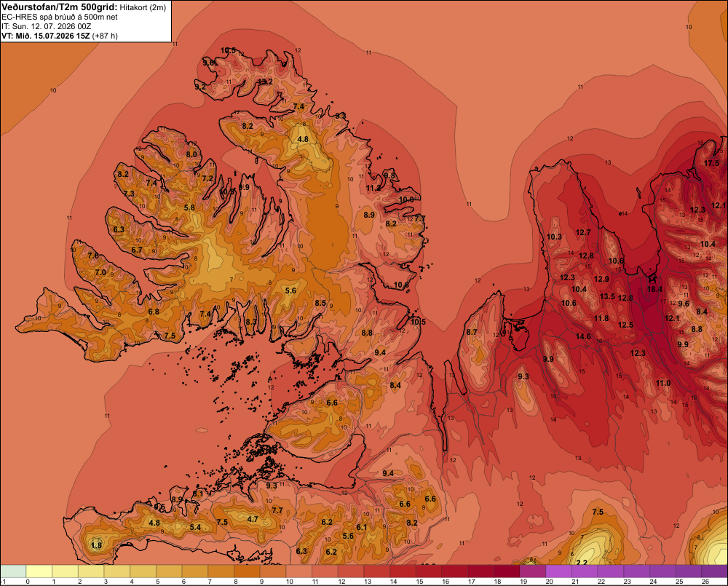Click the 18.4 temperature value on the map

pyautogui.click(x=654, y=289)
